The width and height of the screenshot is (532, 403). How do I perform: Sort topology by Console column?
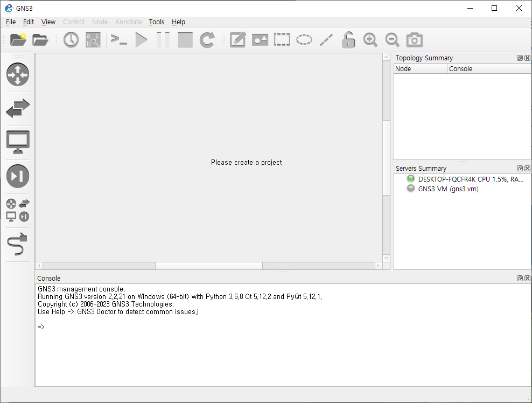click(x=489, y=68)
